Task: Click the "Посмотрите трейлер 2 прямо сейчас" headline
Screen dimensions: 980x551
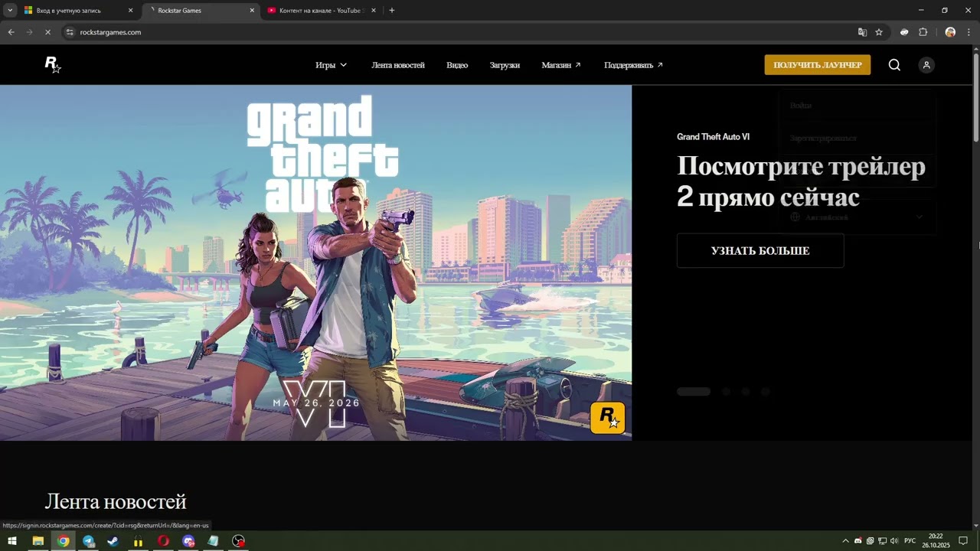Action: 801,181
